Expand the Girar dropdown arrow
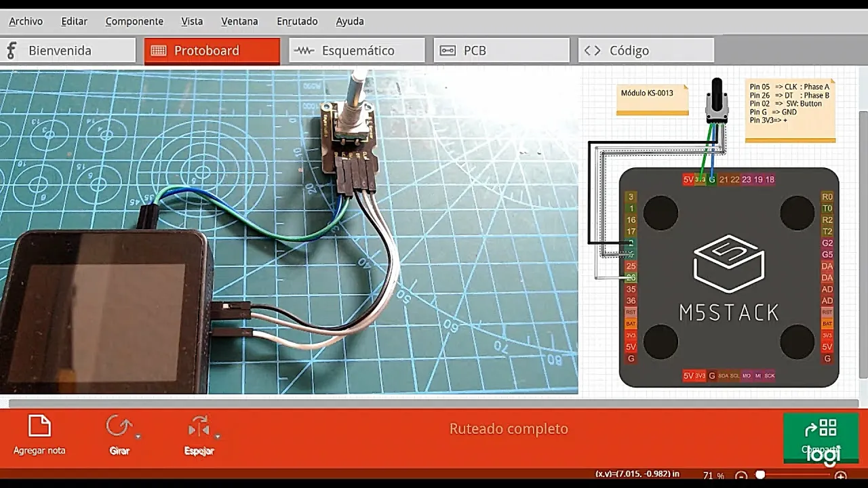 [x=138, y=436]
